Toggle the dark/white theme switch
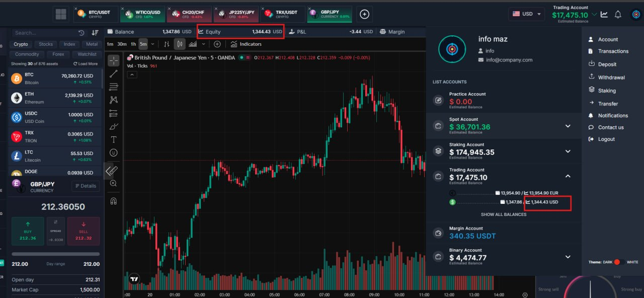 pyautogui.click(x=619, y=262)
